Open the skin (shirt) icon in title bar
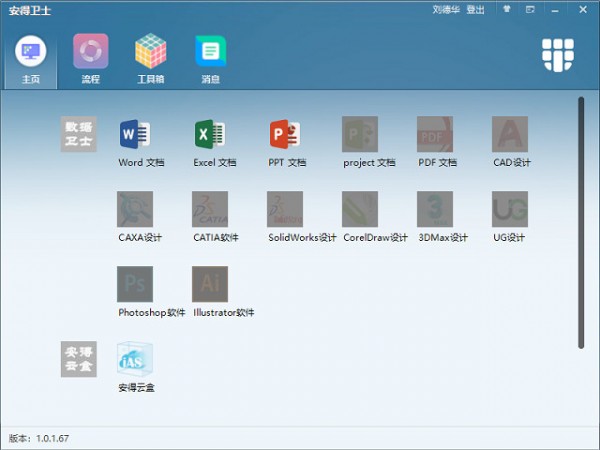Viewport: 600px width, 450px height. pos(509,9)
